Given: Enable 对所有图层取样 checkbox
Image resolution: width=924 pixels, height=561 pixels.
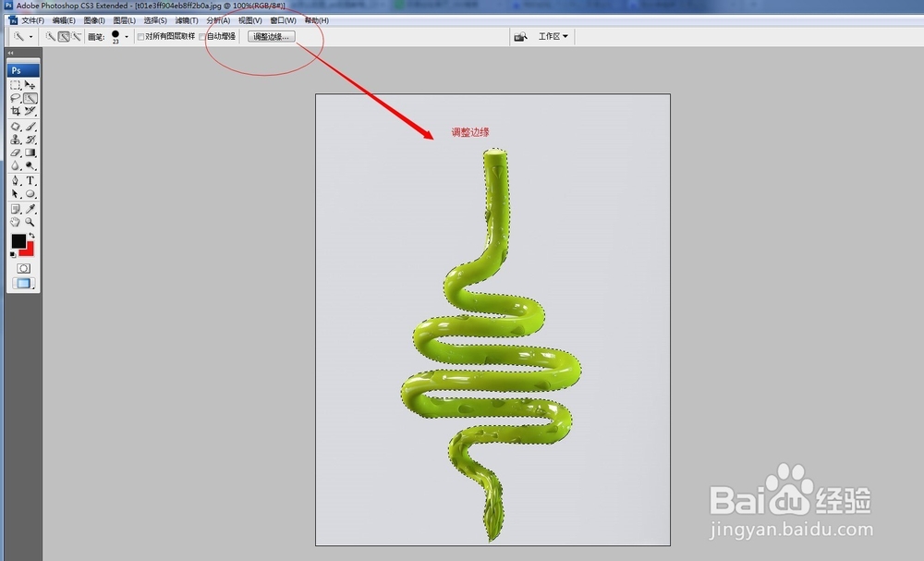Looking at the screenshot, I should tap(140, 37).
